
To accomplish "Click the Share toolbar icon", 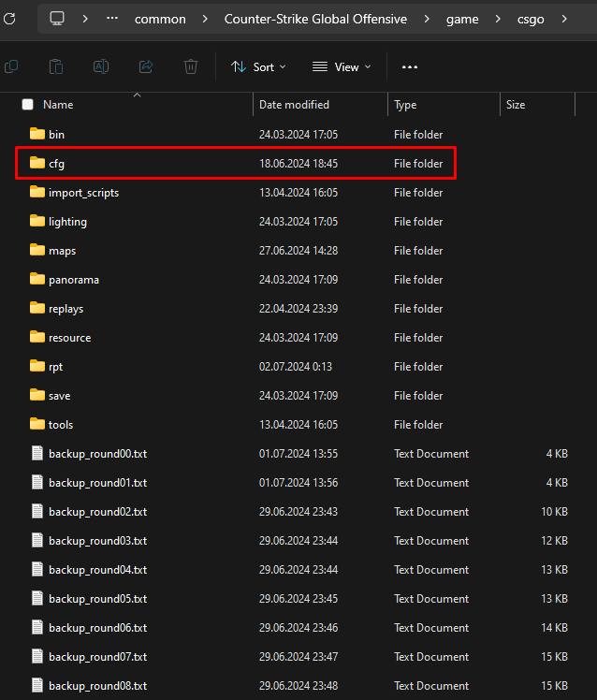I will coord(146,67).
